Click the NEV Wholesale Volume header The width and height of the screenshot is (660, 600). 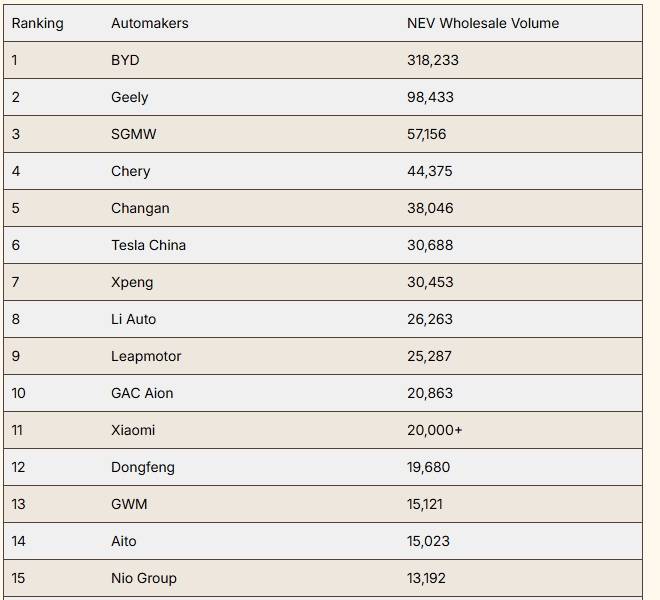pyautogui.click(x=483, y=23)
